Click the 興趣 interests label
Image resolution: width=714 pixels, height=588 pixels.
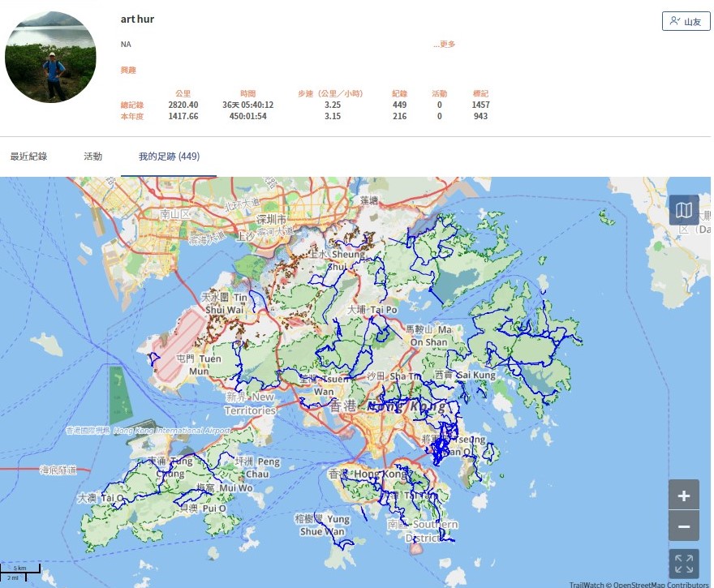coord(128,71)
